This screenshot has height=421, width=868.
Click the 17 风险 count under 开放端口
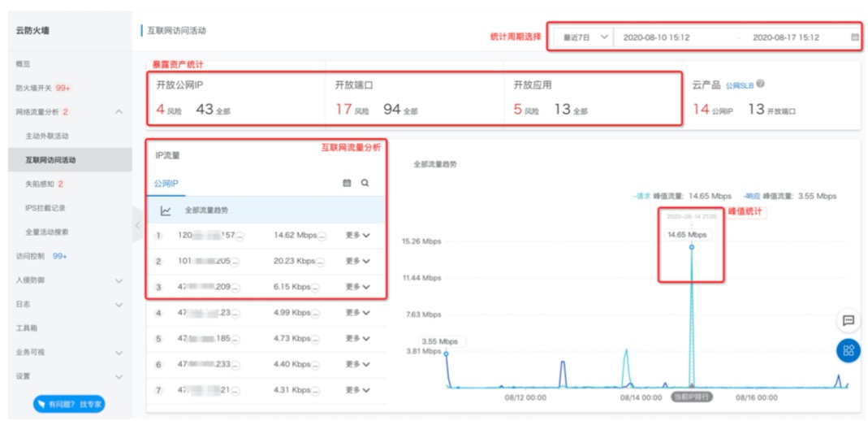[352, 110]
